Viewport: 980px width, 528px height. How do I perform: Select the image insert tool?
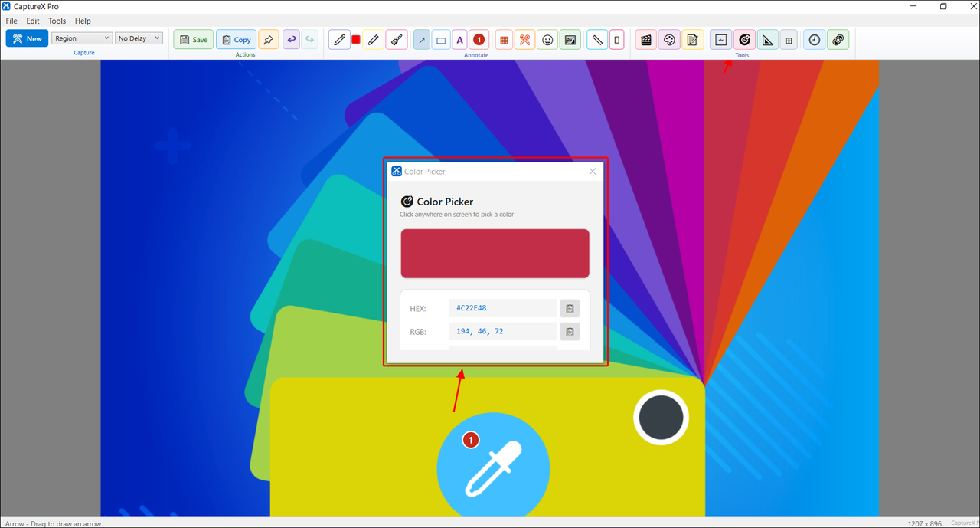tap(570, 40)
